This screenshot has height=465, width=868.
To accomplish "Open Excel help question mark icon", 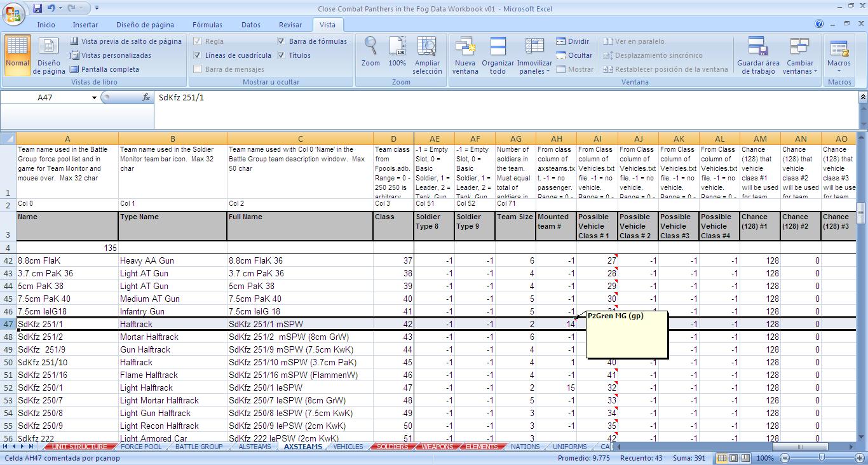I will click(x=820, y=24).
